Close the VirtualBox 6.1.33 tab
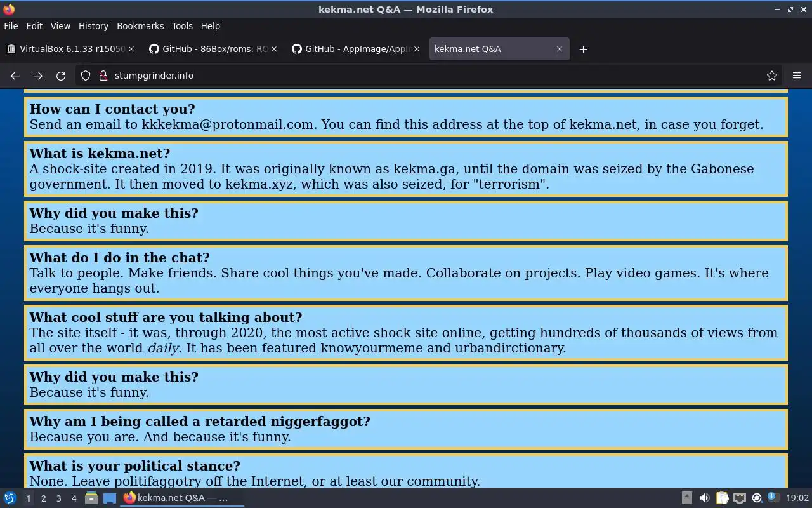This screenshot has height=508, width=812. pyautogui.click(x=131, y=49)
